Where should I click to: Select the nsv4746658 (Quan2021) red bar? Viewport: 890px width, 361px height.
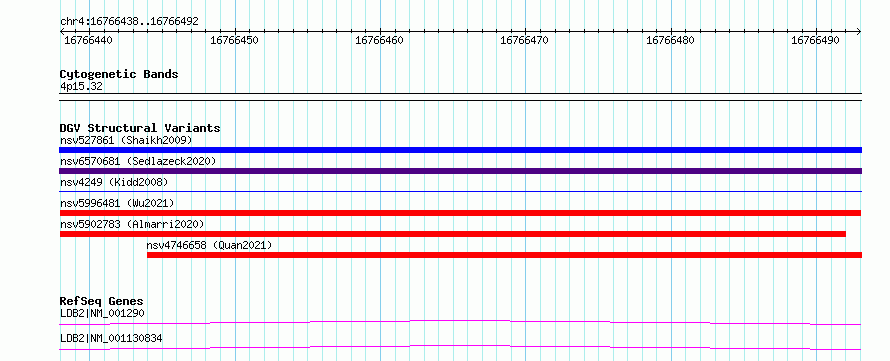[x=504, y=255]
